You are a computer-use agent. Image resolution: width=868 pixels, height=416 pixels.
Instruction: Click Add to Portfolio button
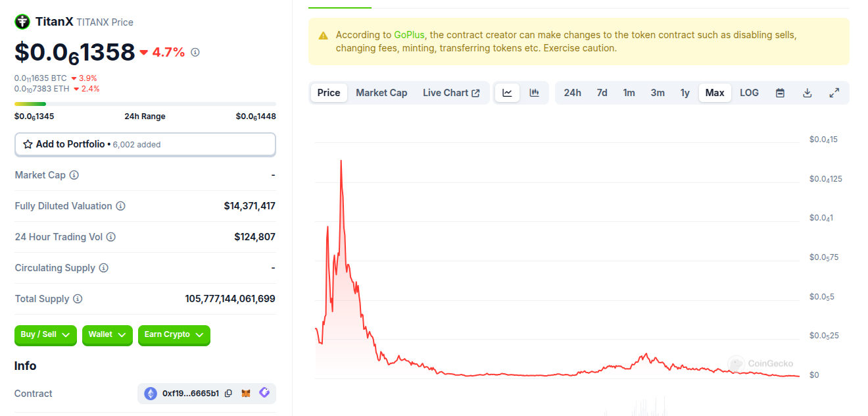coord(145,144)
